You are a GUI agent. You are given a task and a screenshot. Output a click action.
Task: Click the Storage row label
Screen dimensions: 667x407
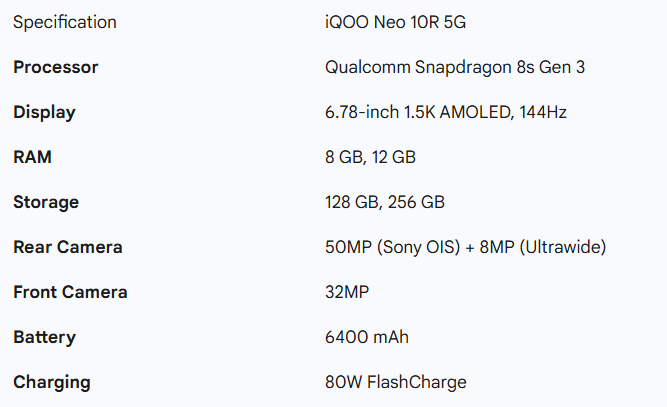click(x=46, y=202)
